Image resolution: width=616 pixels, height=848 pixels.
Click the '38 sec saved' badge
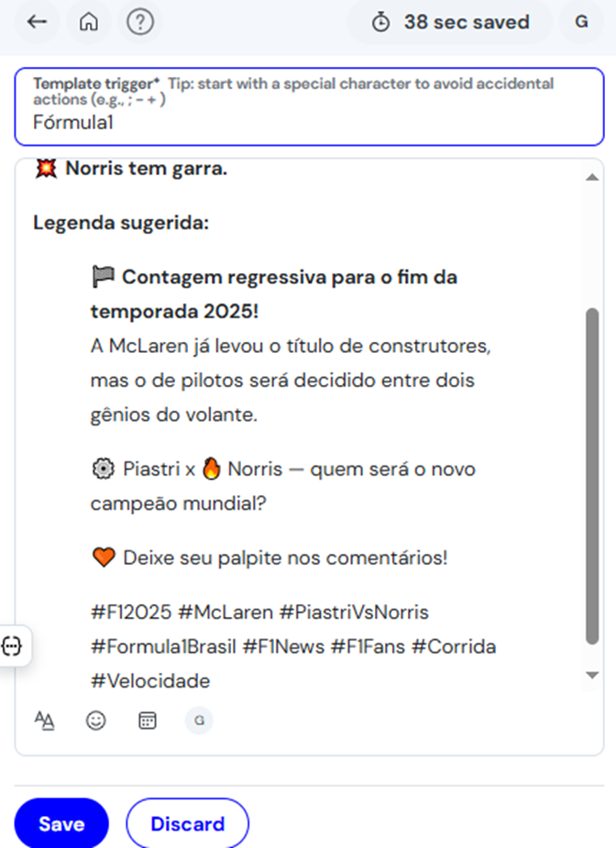466,23
